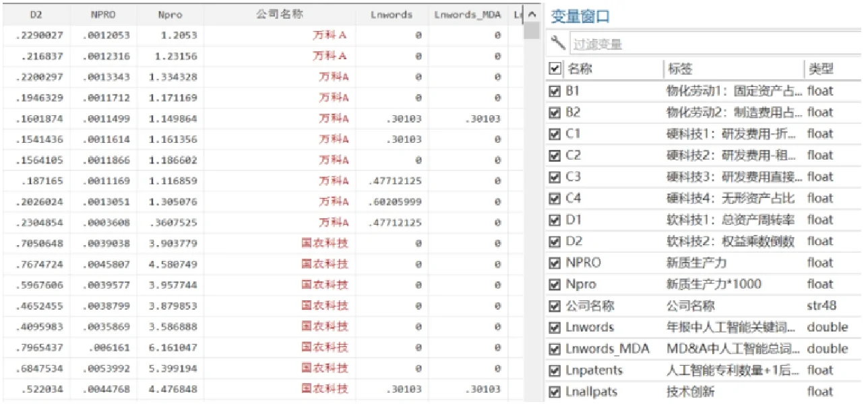This screenshot has height=404, width=868.
Task: Click cell value 3.879853
Action: [173, 306]
